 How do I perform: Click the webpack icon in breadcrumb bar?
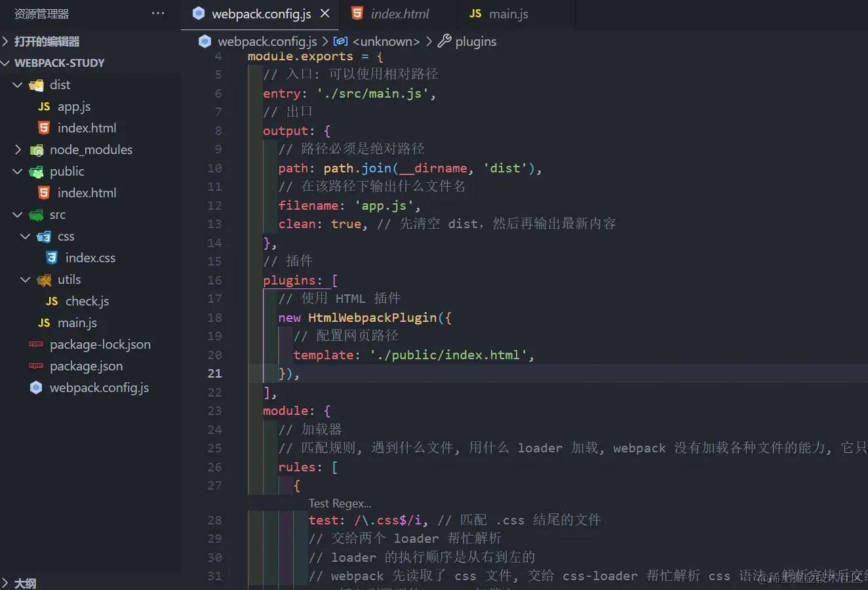205,41
